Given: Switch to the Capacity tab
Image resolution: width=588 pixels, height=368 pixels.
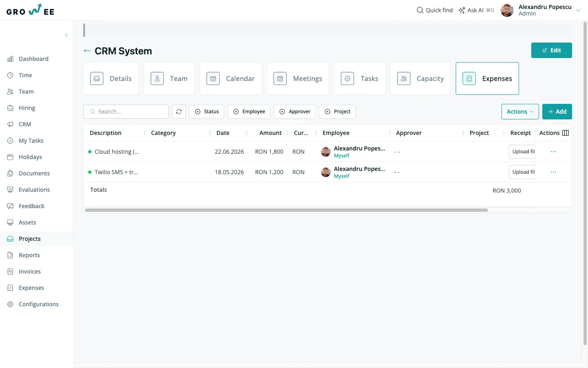Looking at the screenshot, I should tap(421, 79).
